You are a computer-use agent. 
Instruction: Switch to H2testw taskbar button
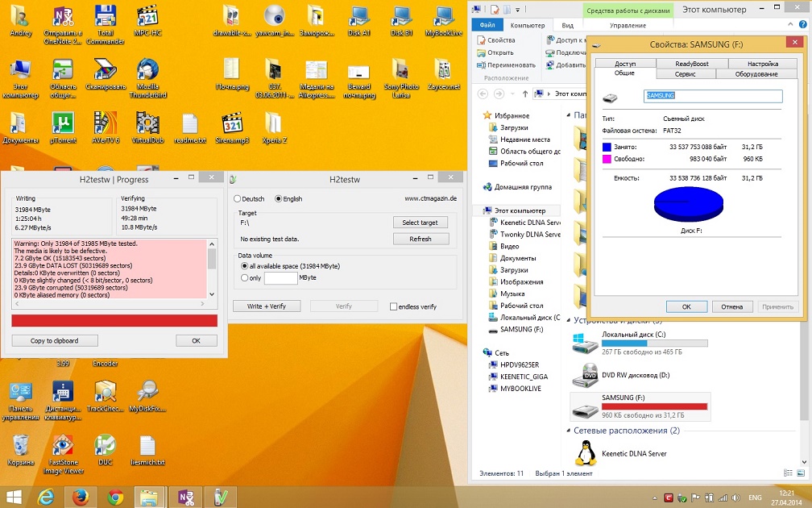coord(220,498)
